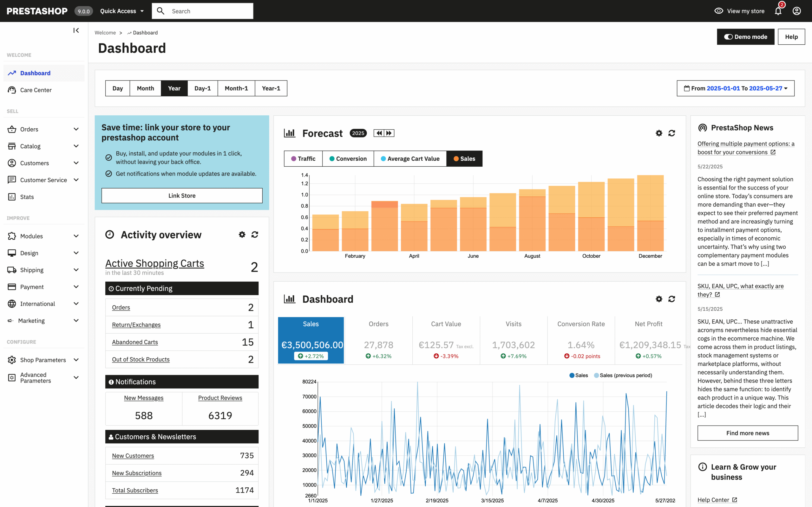Click the Link Store button

pyautogui.click(x=181, y=196)
